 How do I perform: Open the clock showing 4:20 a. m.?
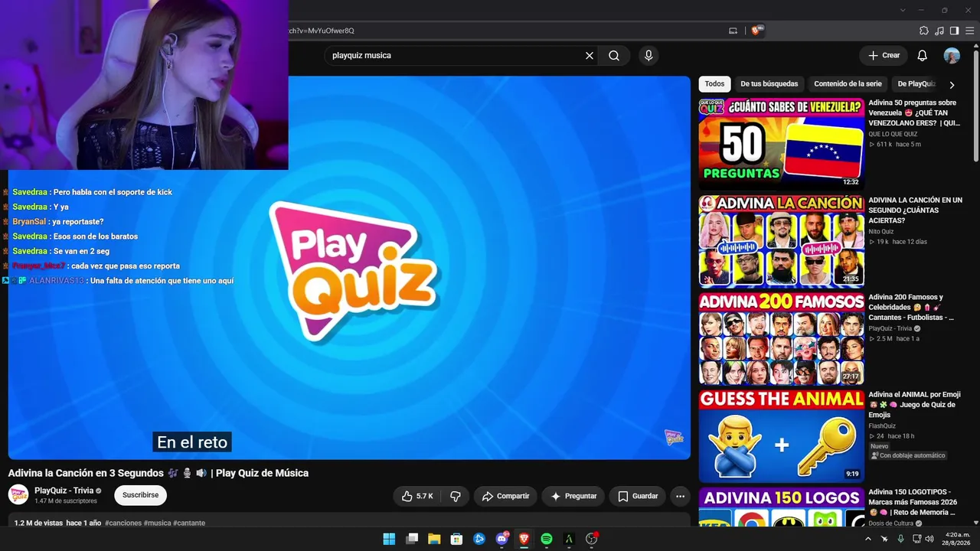[957, 539]
